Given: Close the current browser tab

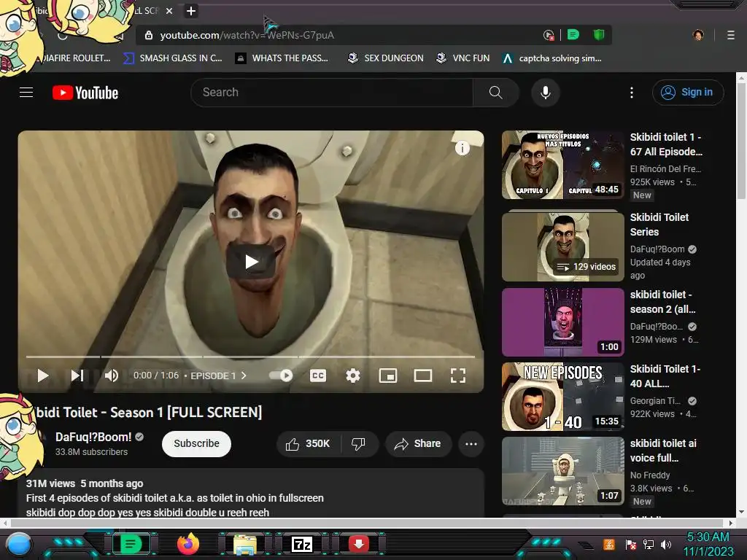Looking at the screenshot, I should (169, 11).
